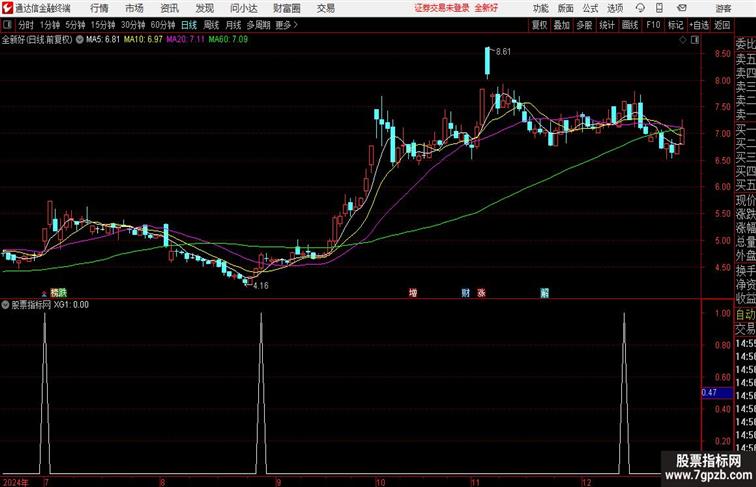
Task: Open the mobile phone icon in title bar
Action: 659,8
